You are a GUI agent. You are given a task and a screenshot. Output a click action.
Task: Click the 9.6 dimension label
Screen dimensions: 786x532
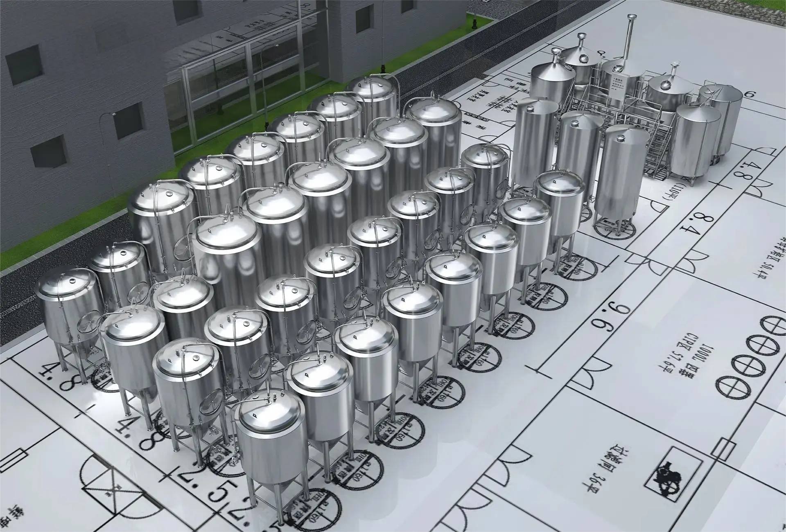(611, 316)
